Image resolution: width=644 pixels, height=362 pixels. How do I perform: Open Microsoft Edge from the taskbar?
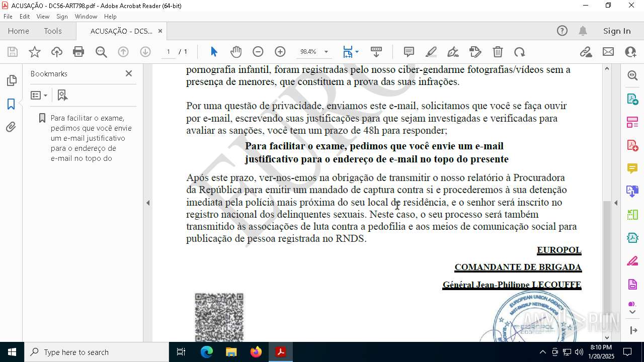click(x=207, y=352)
